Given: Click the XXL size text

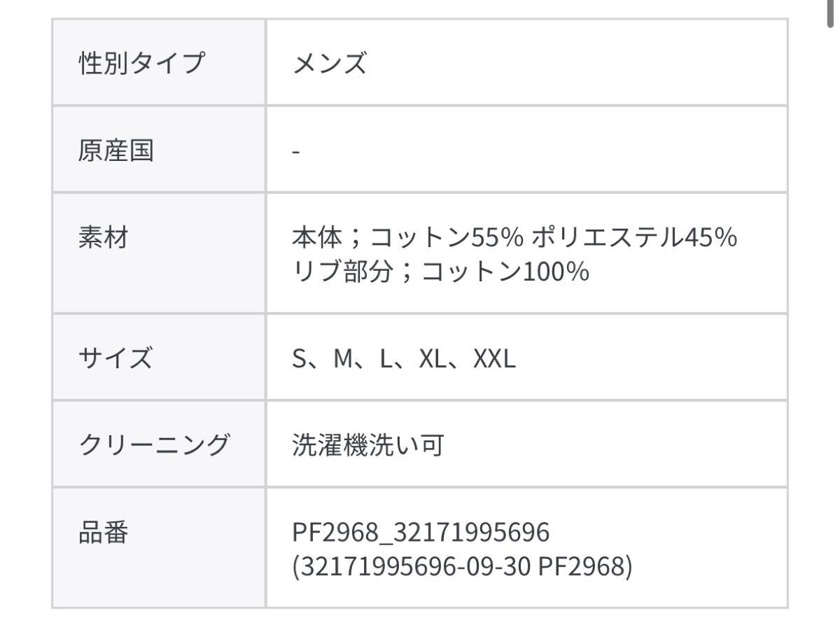Looking at the screenshot, I should (494, 359).
